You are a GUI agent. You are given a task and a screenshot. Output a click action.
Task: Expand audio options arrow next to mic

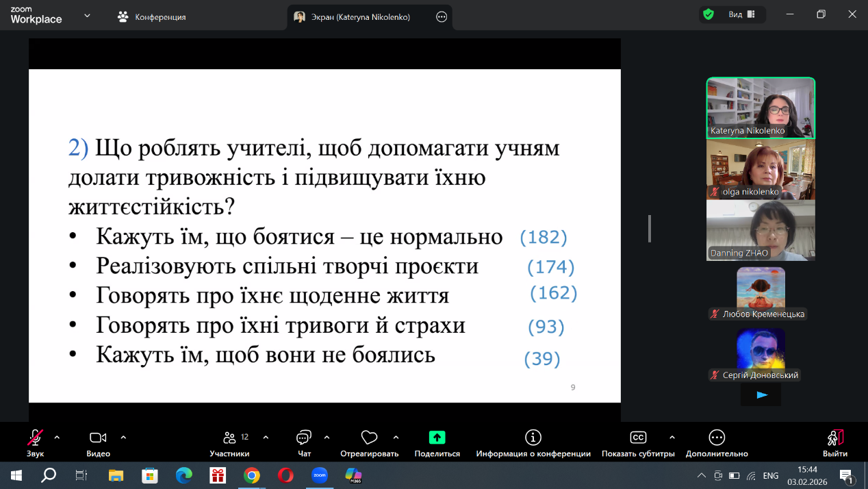tap(57, 437)
